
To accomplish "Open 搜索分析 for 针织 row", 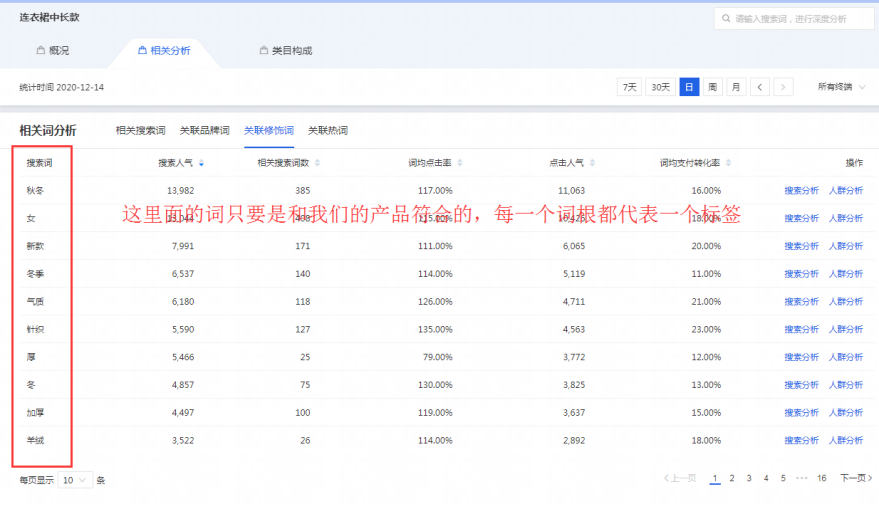I will pyautogui.click(x=802, y=330).
